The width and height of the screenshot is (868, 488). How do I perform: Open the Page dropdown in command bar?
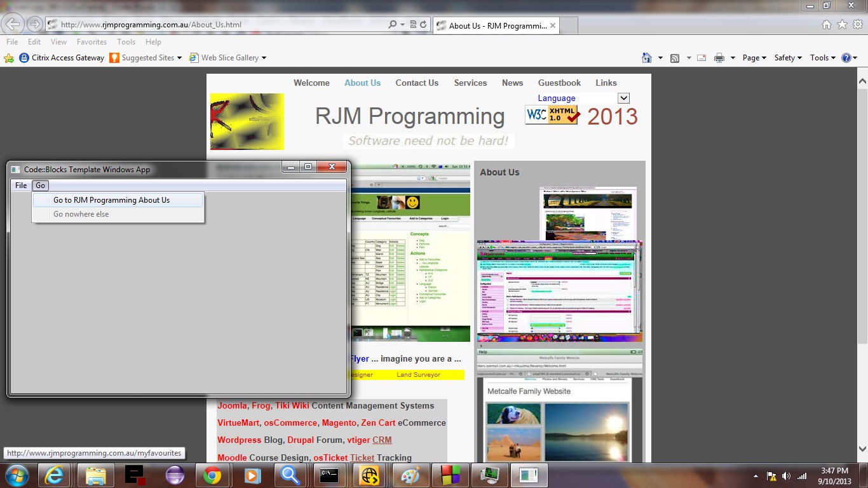754,58
